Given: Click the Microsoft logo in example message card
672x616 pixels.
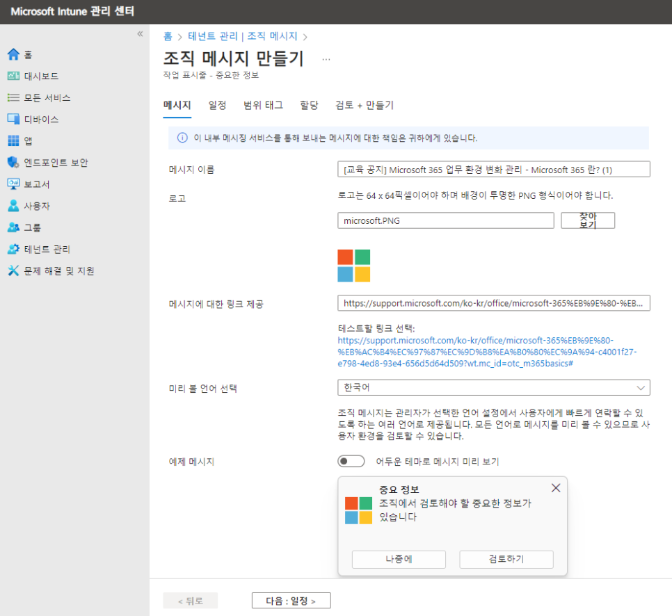Looking at the screenshot, I should (x=358, y=510).
